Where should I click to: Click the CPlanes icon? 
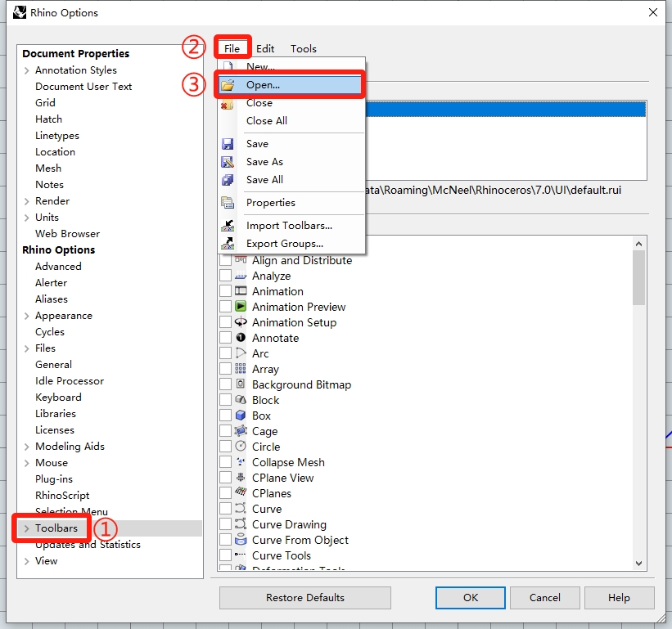point(241,493)
